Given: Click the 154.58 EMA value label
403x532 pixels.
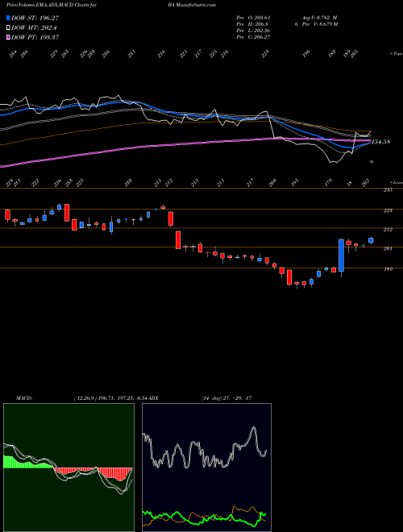Looking at the screenshot, I should [380, 142].
